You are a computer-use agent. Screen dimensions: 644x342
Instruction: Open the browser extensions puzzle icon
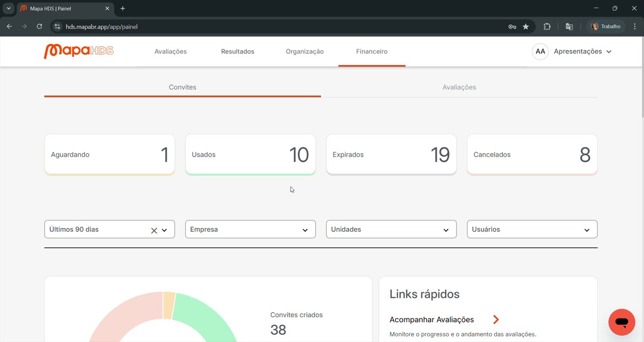click(x=547, y=27)
